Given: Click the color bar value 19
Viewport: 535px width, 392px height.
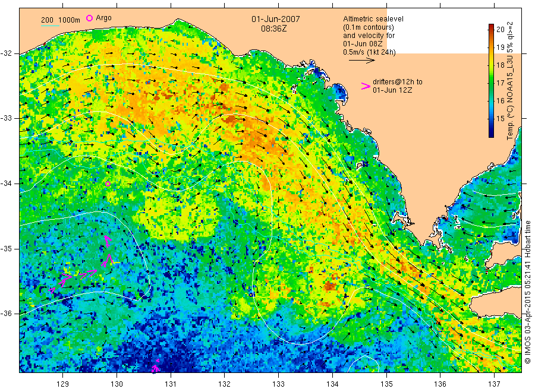Looking at the screenshot, I should [500, 47].
